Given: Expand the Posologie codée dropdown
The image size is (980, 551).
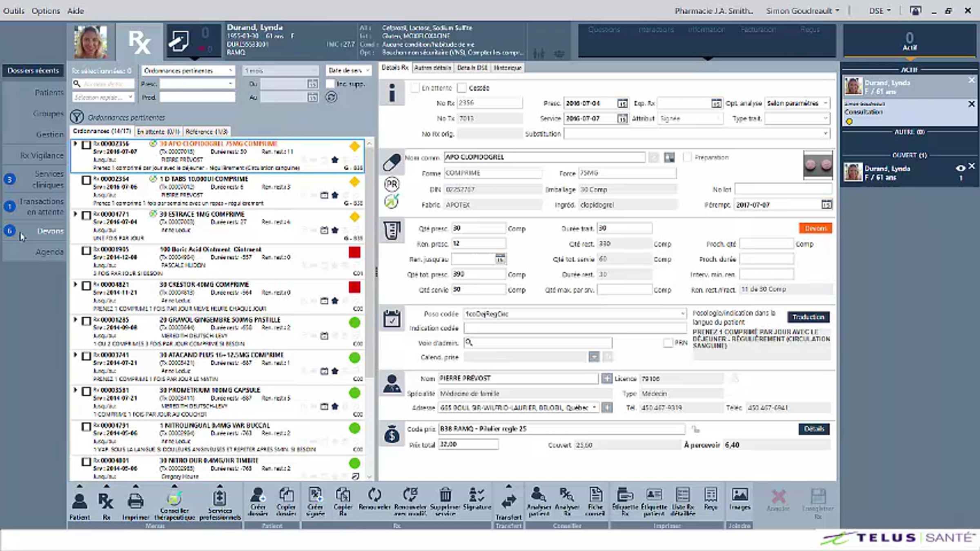Looking at the screenshot, I should pyautogui.click(x=682, y=314).
